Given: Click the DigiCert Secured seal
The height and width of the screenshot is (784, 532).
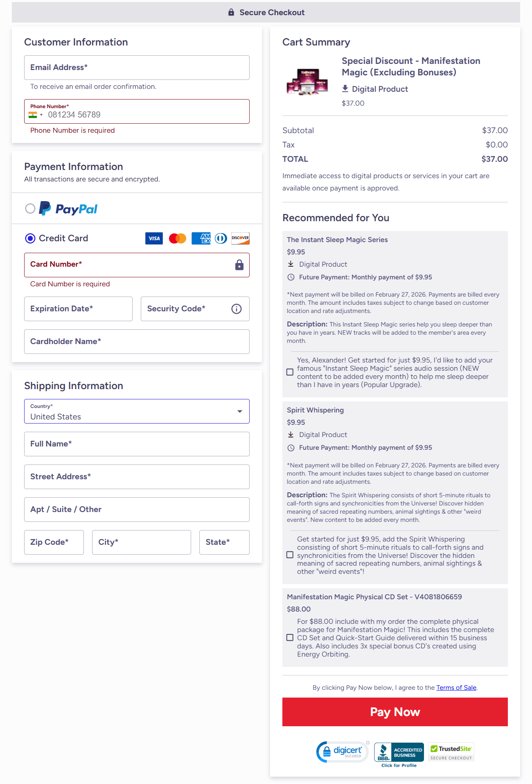Looking at the screenshot, I should tap(342, 752).
